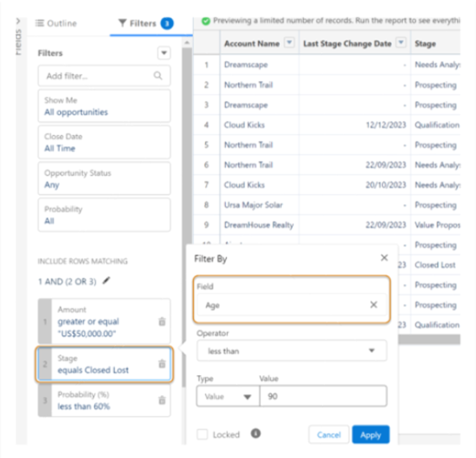Edit filter logic with pencil icon
Image resolution: width=476 pixels, height=458 pixels.
click(x=107, y=281)
